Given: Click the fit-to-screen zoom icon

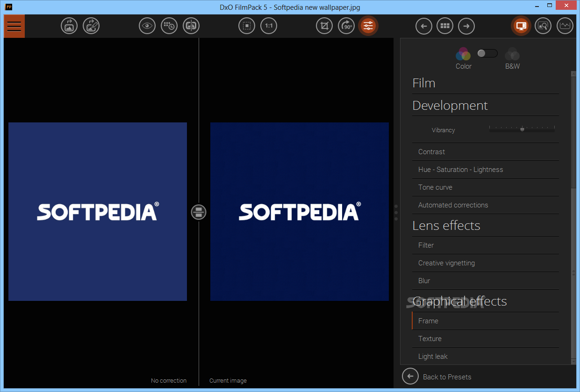Looking at the screenshot, I should click(247, 26).
